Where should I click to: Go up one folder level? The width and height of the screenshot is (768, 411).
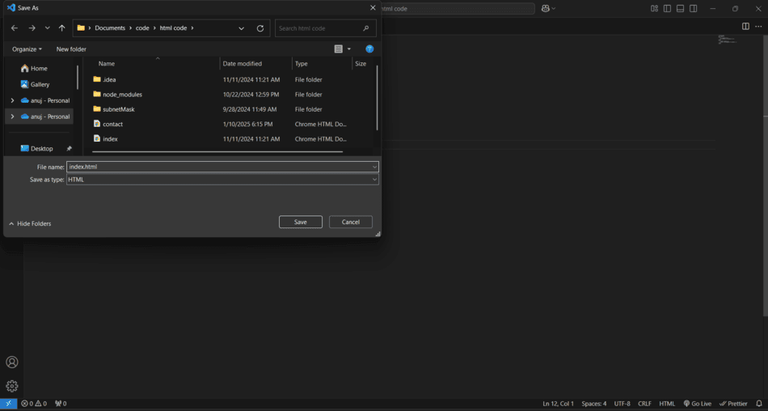(62, 28)
